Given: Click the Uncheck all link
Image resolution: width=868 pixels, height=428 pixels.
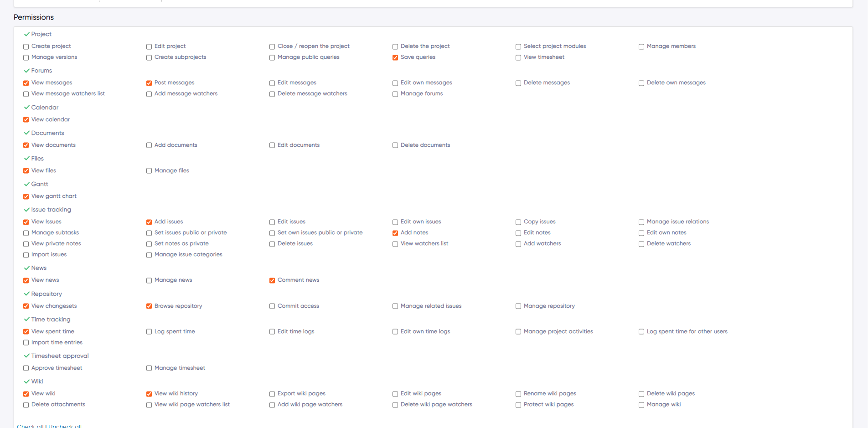Looking at the screenshot, I should (x=64, y=425).
